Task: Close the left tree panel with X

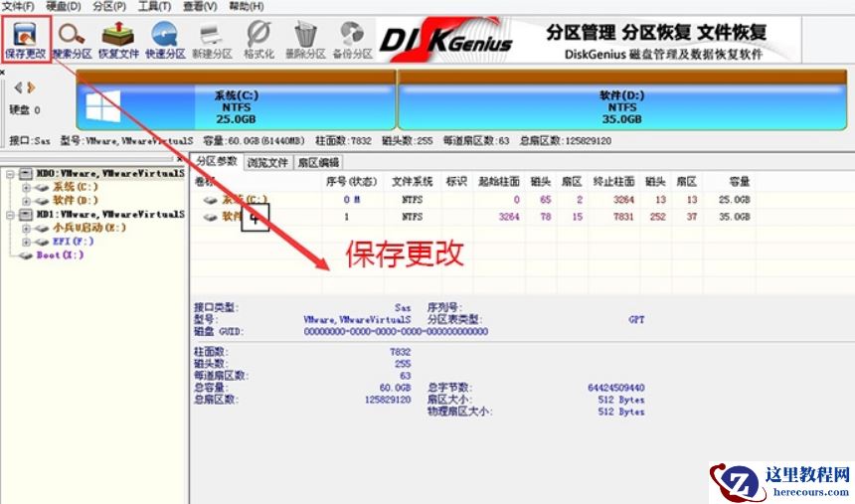Action: [x=179, y=159]
